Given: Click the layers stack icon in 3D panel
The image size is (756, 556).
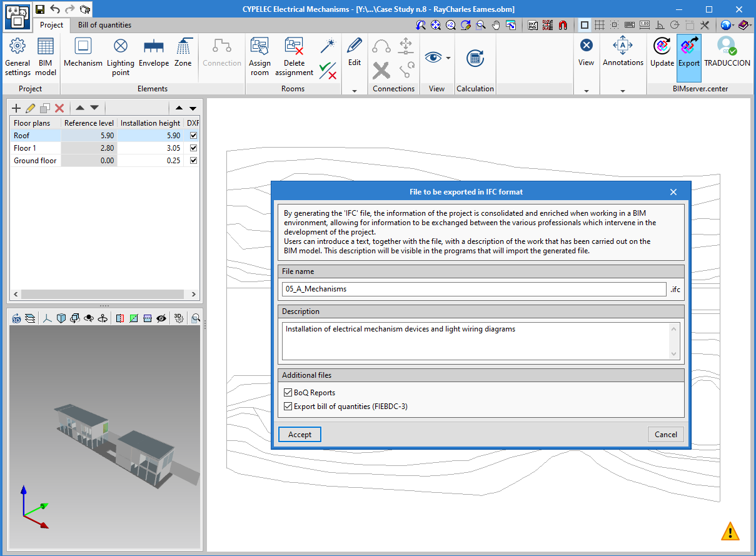Looking at the screenshot, I should (x=30, y=318).
